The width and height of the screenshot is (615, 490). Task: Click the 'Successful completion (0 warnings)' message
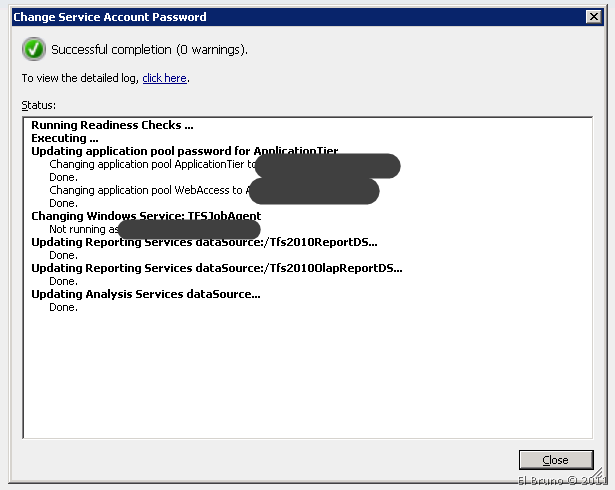click(149, 49)
